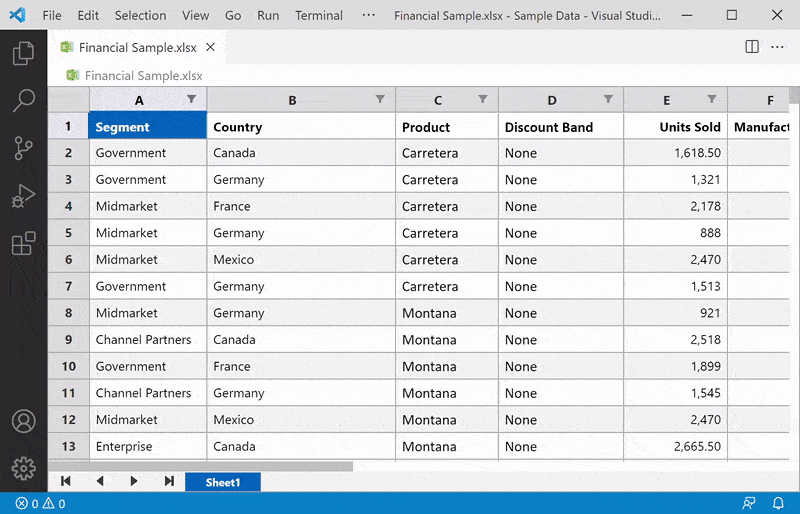
Task: Click the select-all corner cell
Action: [69, 100]
